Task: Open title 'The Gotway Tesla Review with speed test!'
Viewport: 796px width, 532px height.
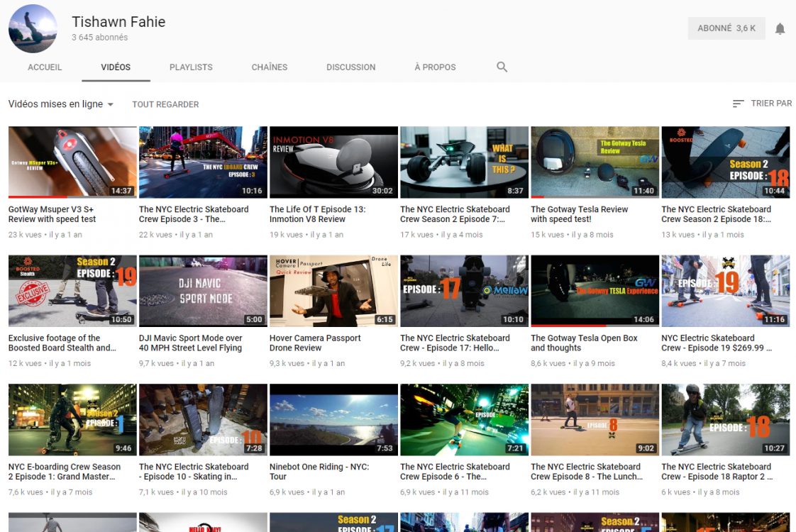Action: click(x=579, y=214)
